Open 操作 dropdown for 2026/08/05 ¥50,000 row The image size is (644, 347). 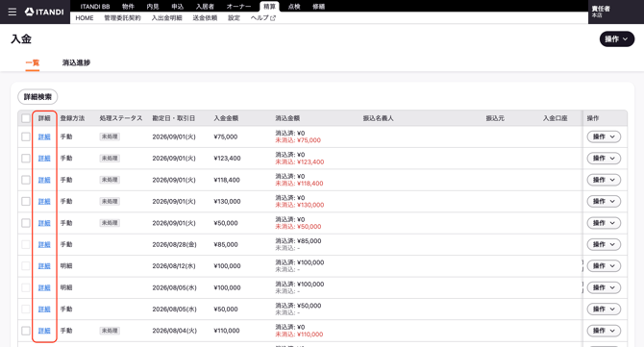[x=604, y=310]
